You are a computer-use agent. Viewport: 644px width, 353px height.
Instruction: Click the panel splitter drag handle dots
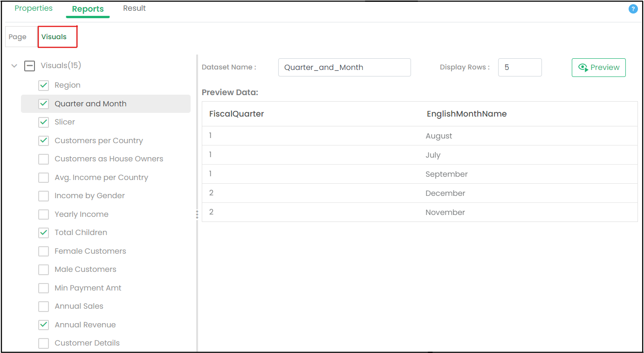(x=197, y=215)
